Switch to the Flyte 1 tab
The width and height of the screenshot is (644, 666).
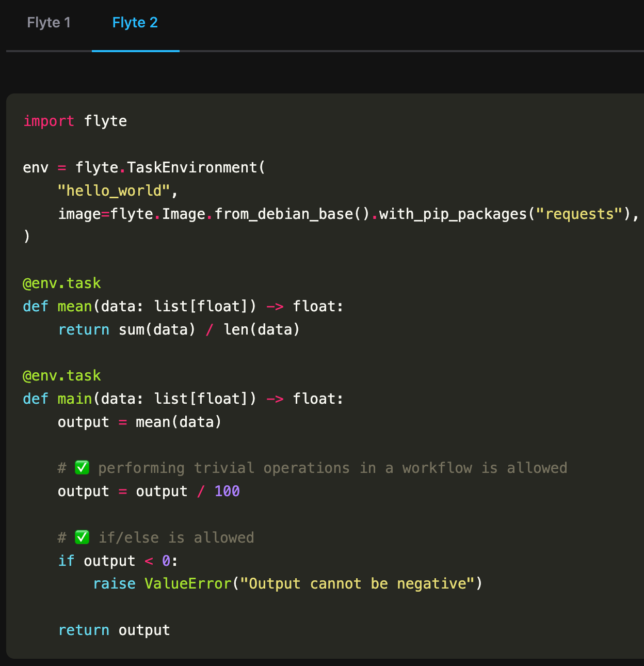(x=49, y=23)
